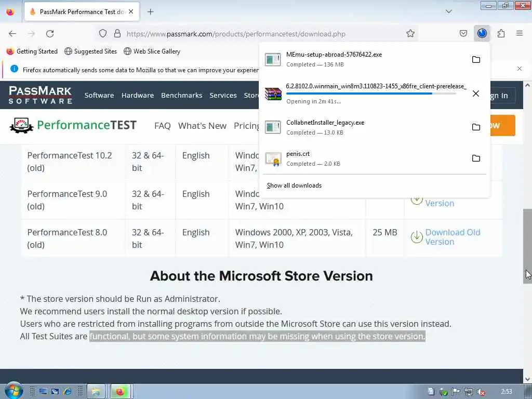Click the scrollbar down arrow
The width and height of the screenshot is (532, 399).
[527, 379]
